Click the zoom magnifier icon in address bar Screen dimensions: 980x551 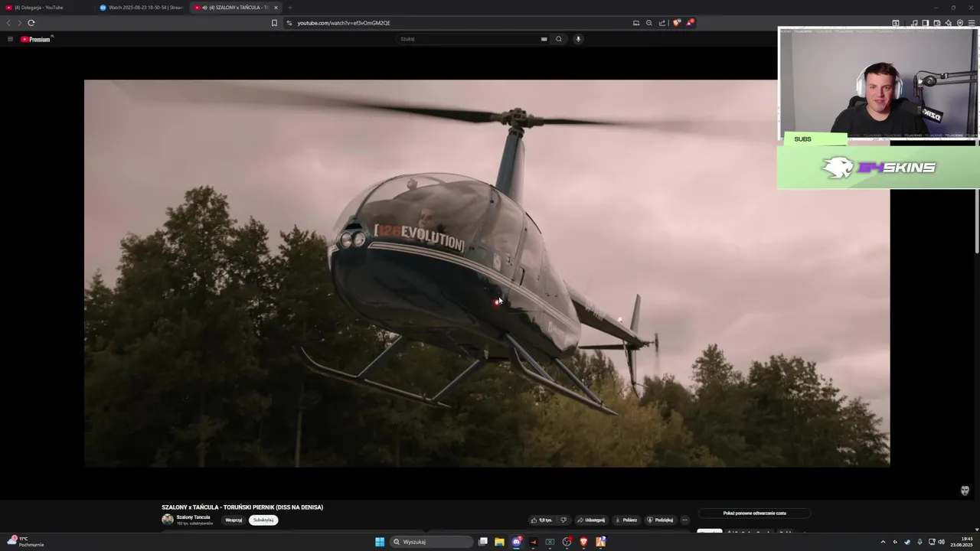[x=649, y=23]
